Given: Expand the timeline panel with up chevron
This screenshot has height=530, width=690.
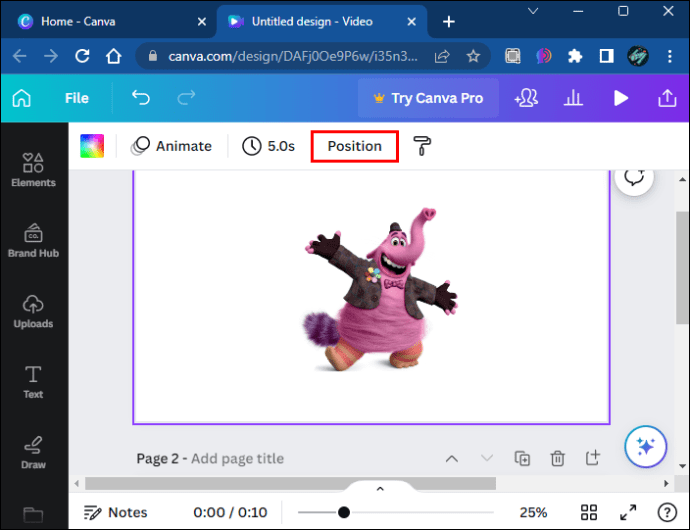Looking at the screenshot, I should click(x=380, y=489).
